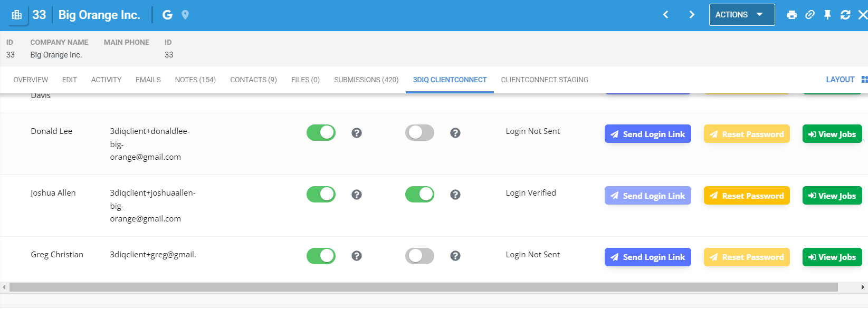The width and height of the screenshot is (868, 309).
Task: Enable second switch for Donald Lee
Action: click(x=419, y=132)
